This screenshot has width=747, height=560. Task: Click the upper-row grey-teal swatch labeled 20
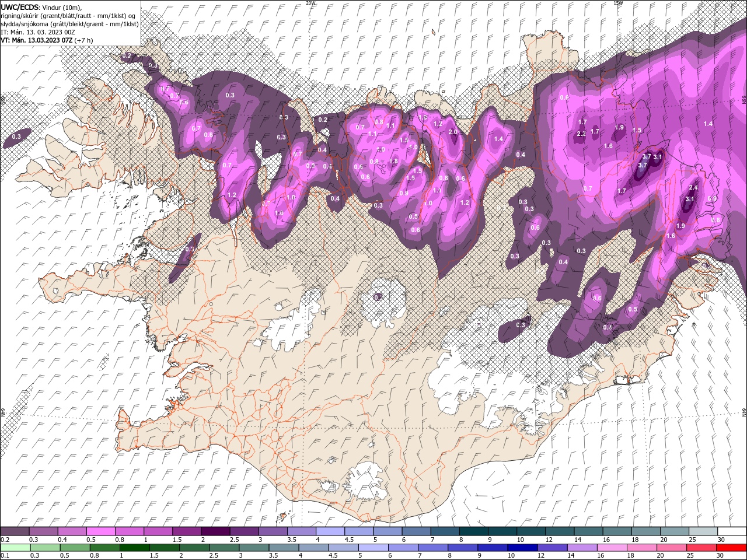(x=675, y=531)
